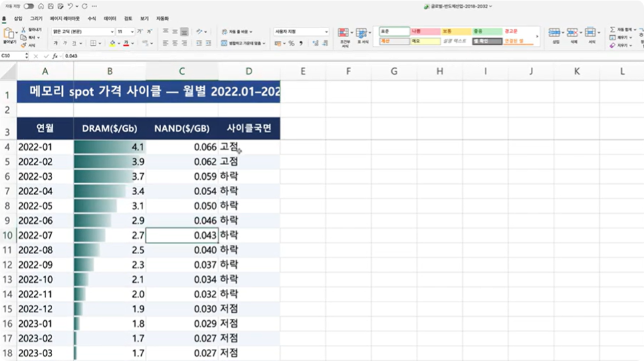644x361 pixels.
Task: Open Format as Table (표 서식)
Action: click(362, 36)
